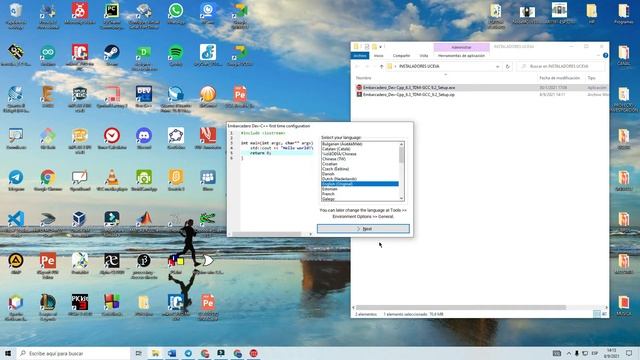This screenshot has width=640, height=360.
Task: Click the Nombre column header
Action: pos(363,78)
